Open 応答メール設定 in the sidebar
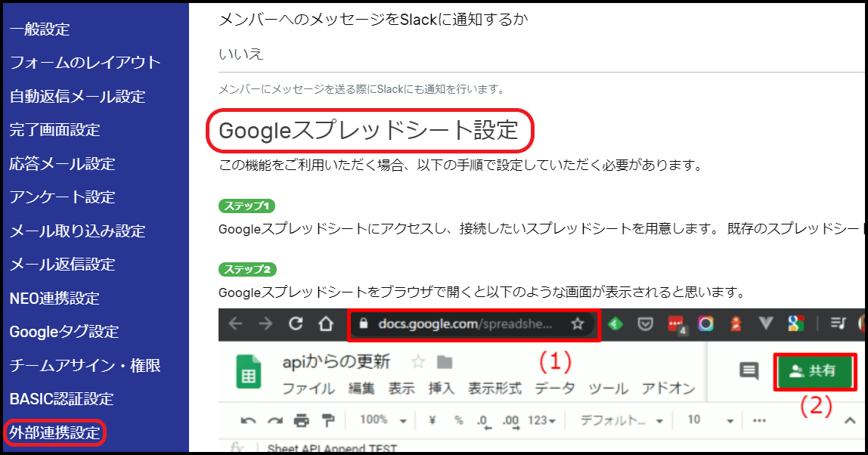The width and height of the screenshot is (868, 455). click(63, 163)
